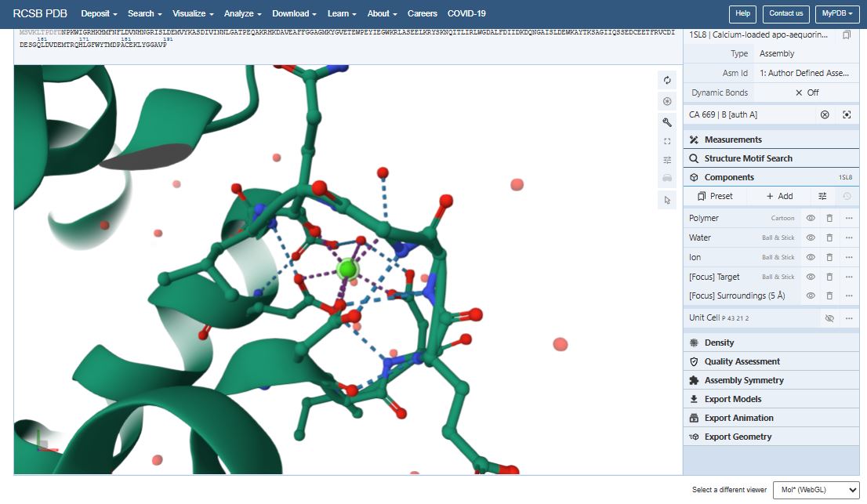Delete the Water component with trash icon
The image size is (867, 504).
(829, 237)
